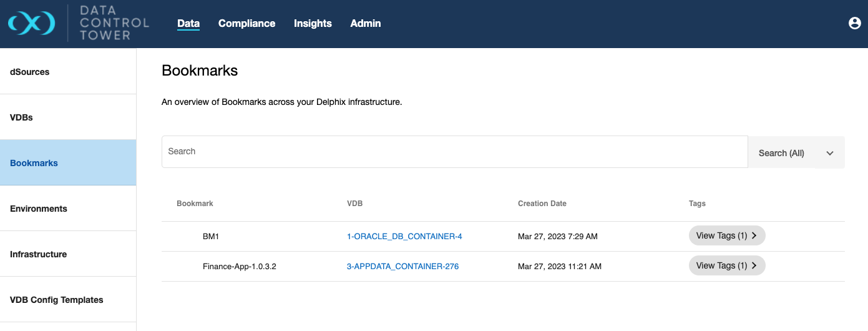This screenshot has height=331, width=868.
Task: Sort by the Creation Date column header
Action: [542, 204]
